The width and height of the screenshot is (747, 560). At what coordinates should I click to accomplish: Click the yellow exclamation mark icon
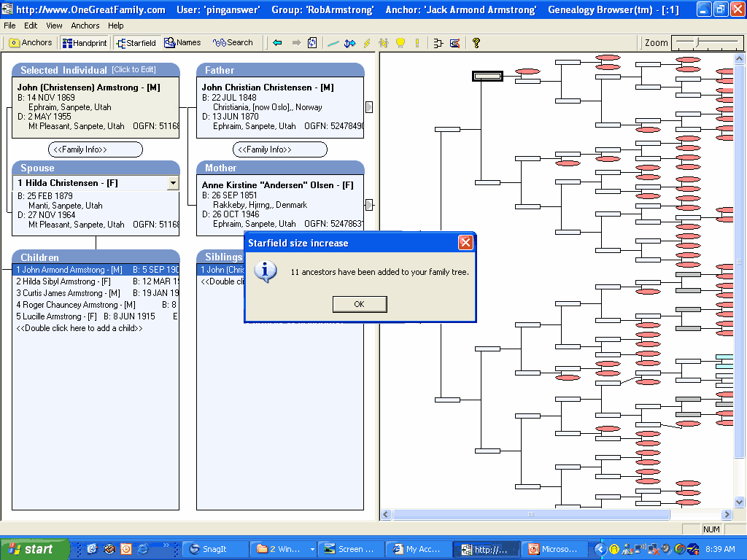pos(417,43)
